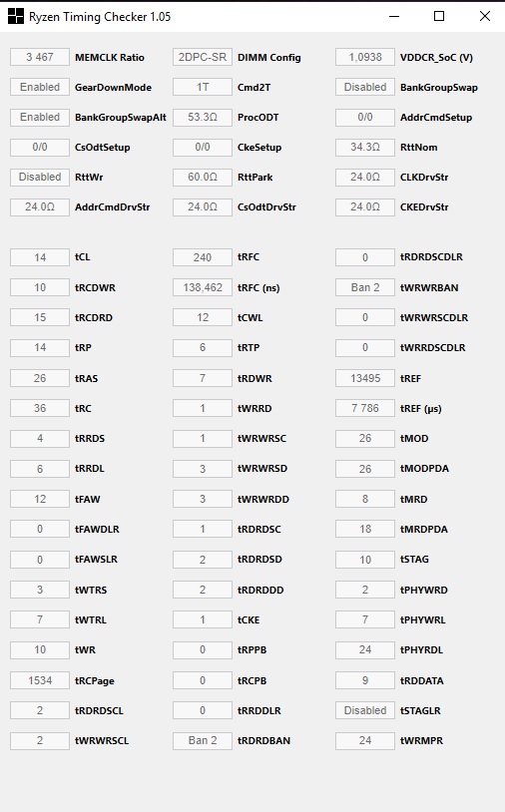Maximize the Ryzen Timing Checker window
This screenshot has width=505, height=812.
coord(439,17)
